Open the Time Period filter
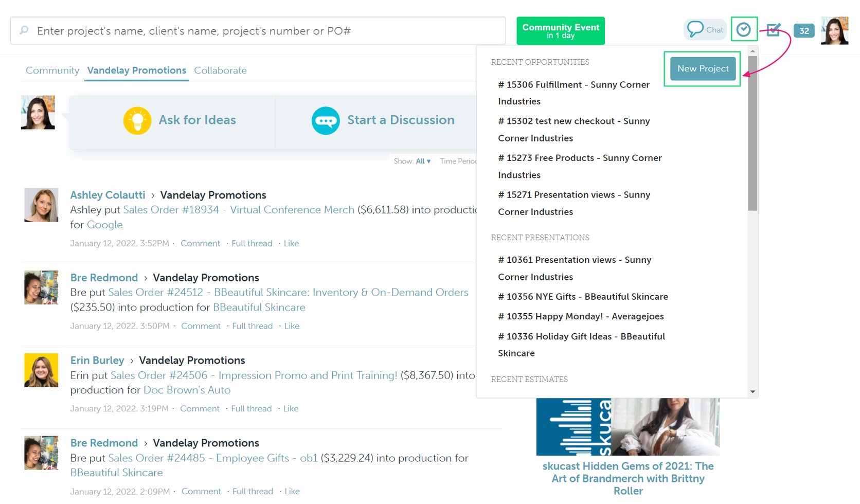 458,161
